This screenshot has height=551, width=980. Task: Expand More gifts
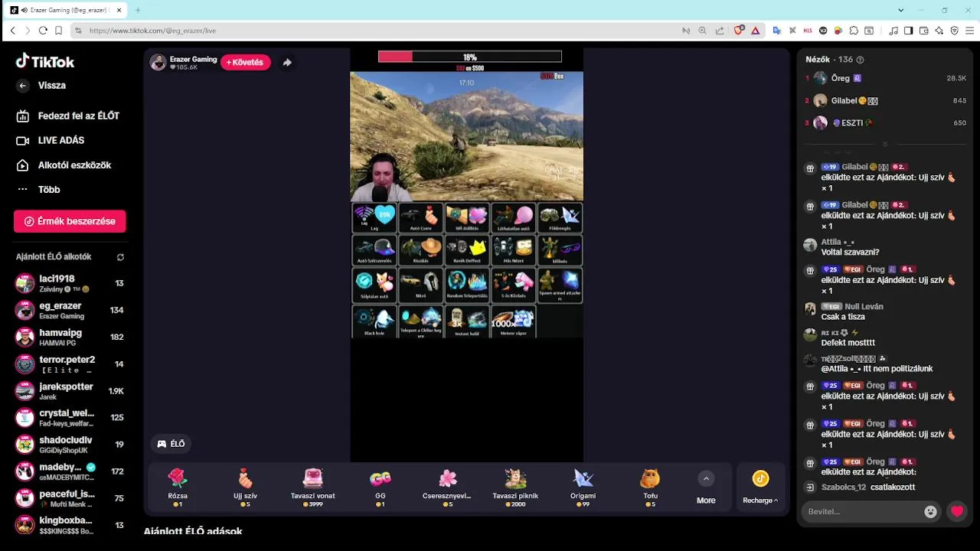pos(706,487)
